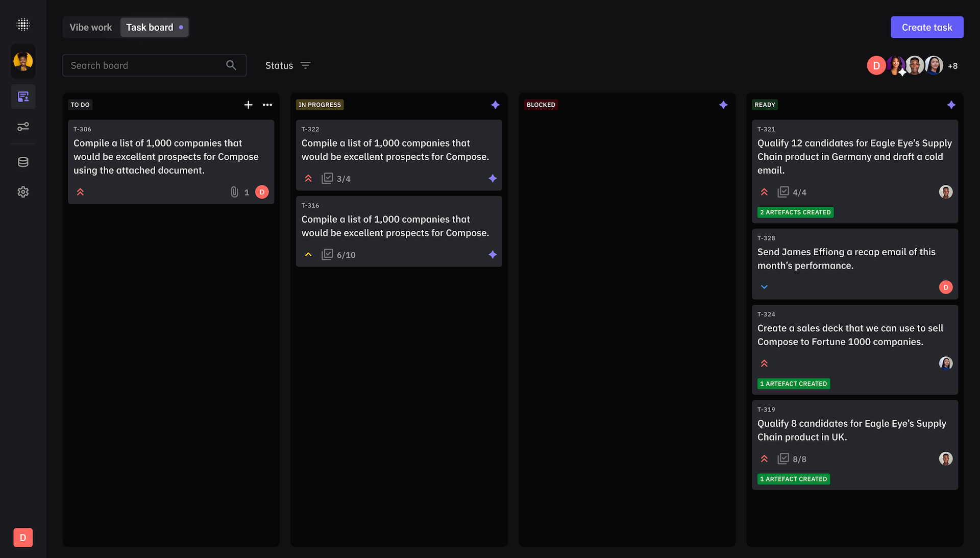This screenshot has width=980, height=558.
Task: Open the To Do column more options menu
Action: tap(267, 105)
